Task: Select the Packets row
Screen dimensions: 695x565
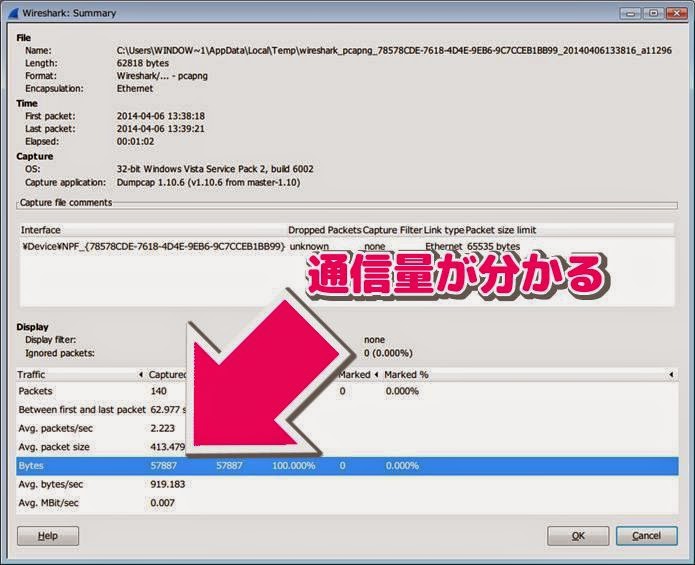Action: [347, 391]
